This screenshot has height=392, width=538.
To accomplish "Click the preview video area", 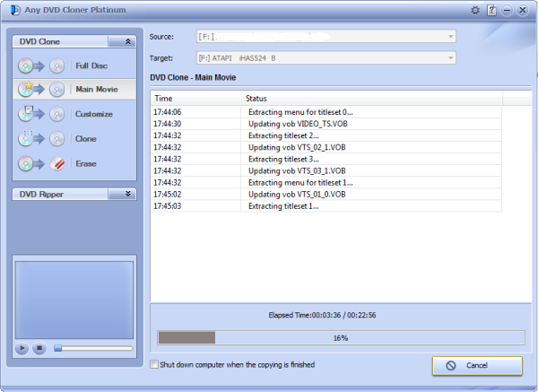I will pos(74,300).
